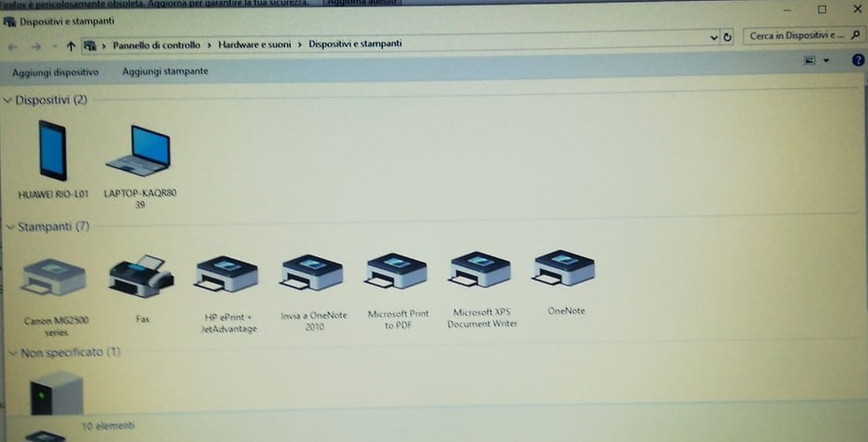The height and width of the screenshot is (442, 868).
Task: Select the Canon MG2500 series printer
Action: [x=53, y=277]
